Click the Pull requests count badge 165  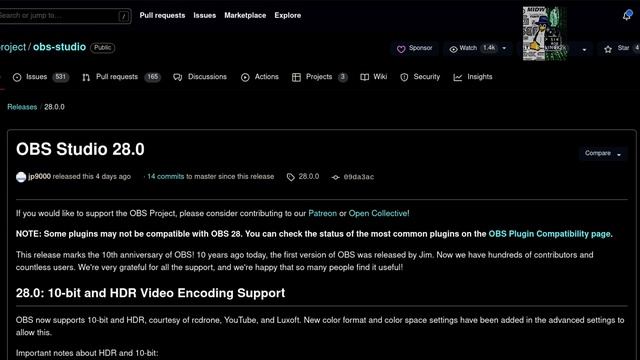[153, 77]
